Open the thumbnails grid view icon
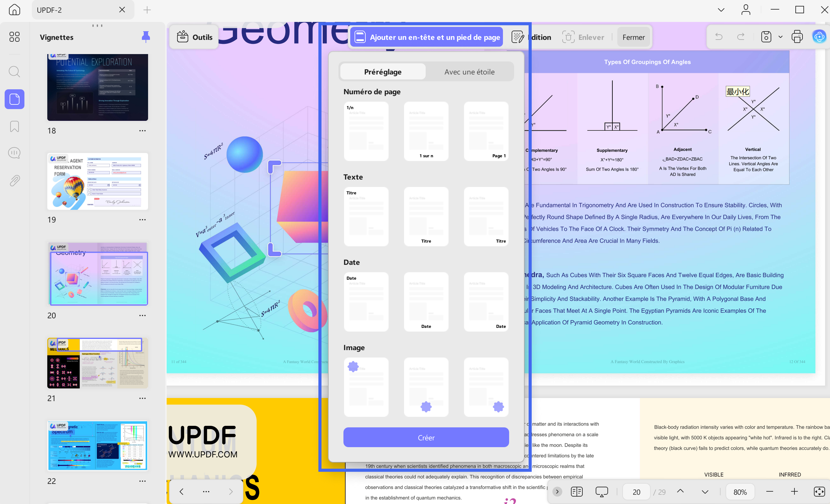This screenshot has width=830, height=504. [x=15, y=37]
